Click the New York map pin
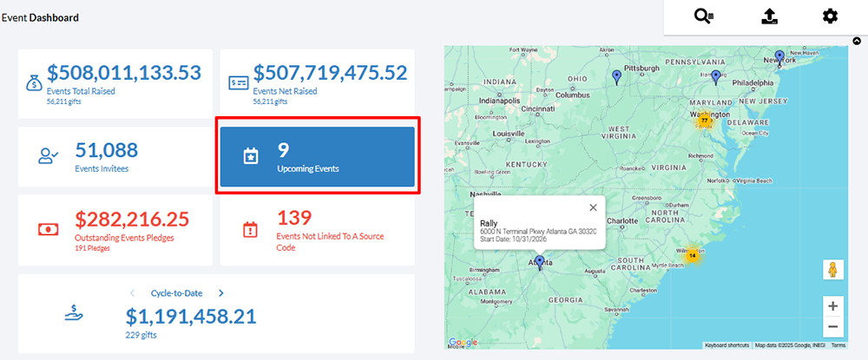Image resolution: width=868 pixels, height=360 pixels. pyautogui.click(x=779, y=57)
